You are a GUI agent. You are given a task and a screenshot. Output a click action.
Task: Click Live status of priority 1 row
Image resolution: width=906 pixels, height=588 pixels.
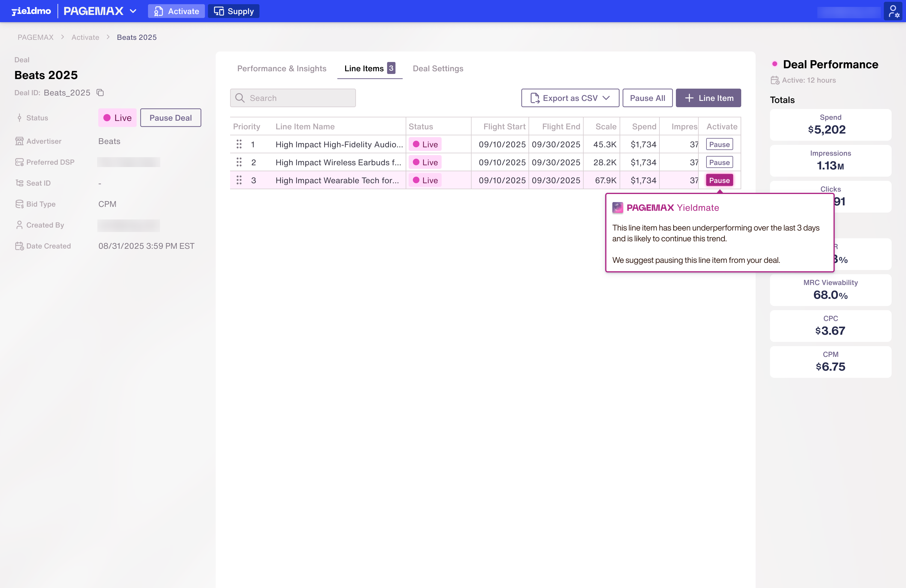425,145
